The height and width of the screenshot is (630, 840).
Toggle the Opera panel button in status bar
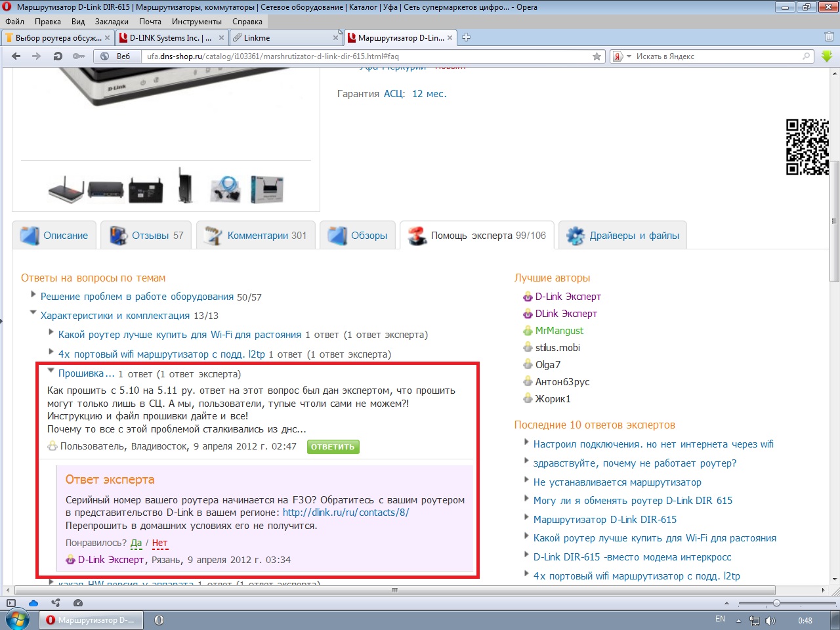point(11,602)
